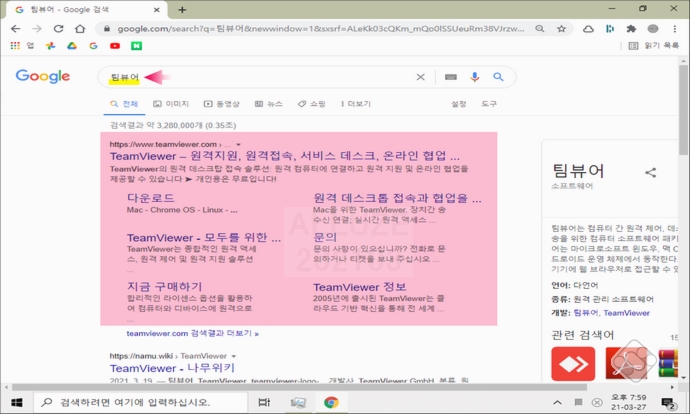Screen dimensions: 690x414
Task: Open the notification center icon
Action: click(x=669, y=403)
